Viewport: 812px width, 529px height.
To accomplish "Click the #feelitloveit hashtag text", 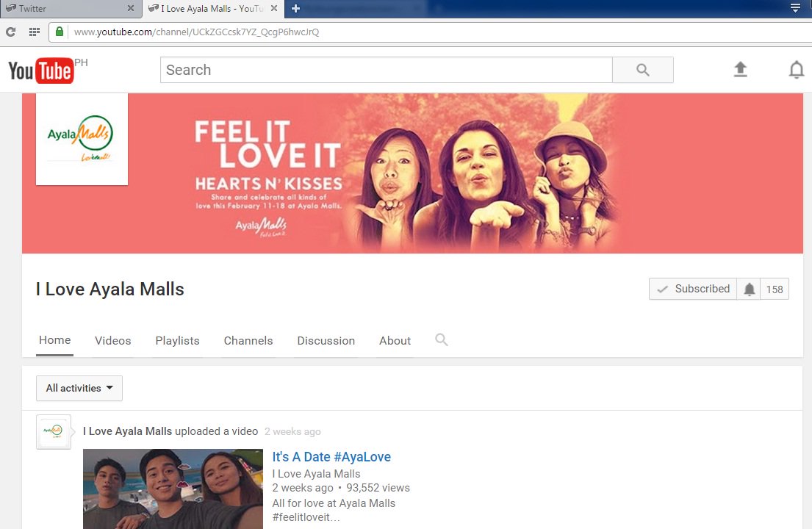I will pyautogui.click(x=306, y=517).
